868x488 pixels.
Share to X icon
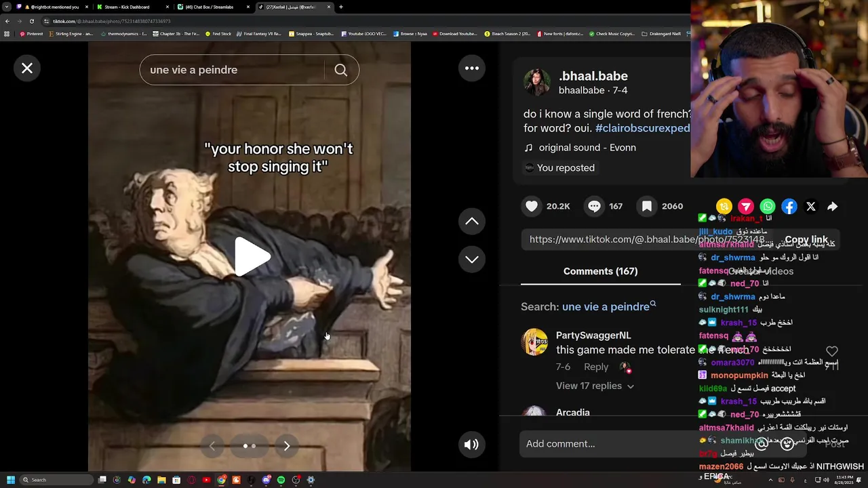point(811,207)
